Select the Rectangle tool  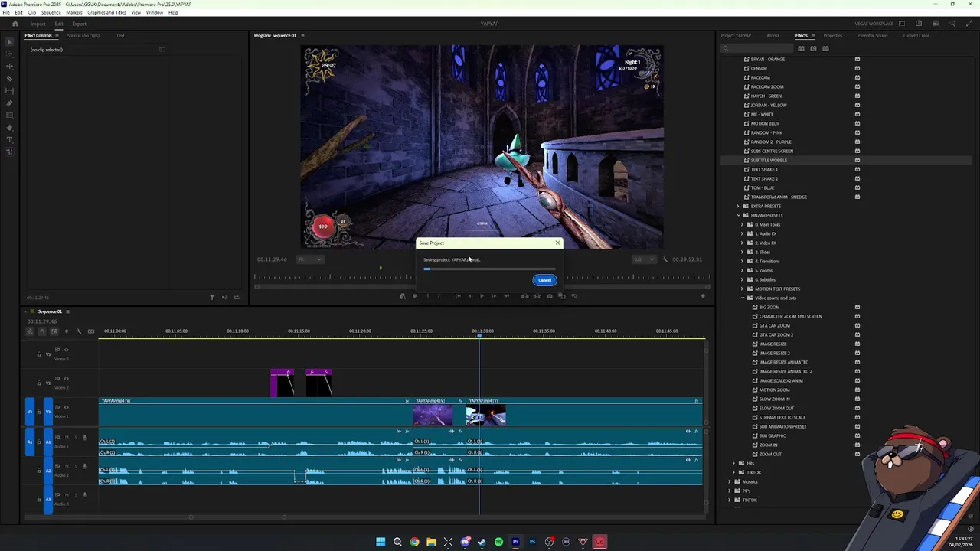click(x=9, y=115)
